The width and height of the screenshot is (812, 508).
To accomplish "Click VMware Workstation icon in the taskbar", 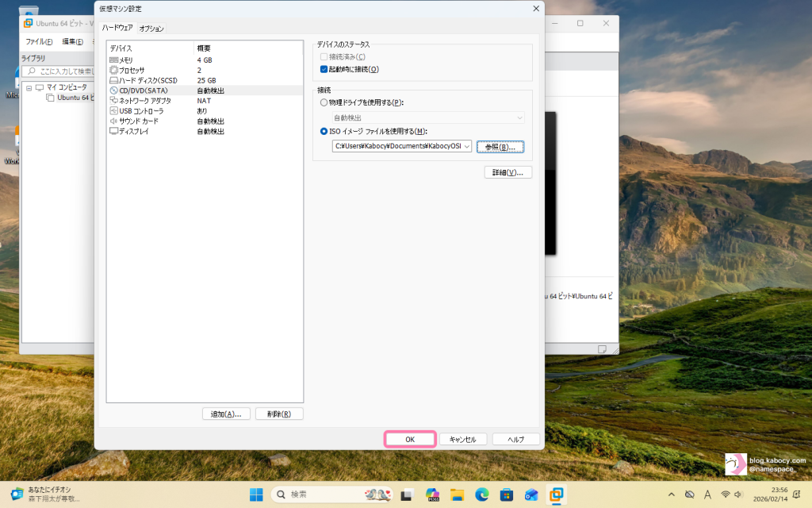I will 557,495.
